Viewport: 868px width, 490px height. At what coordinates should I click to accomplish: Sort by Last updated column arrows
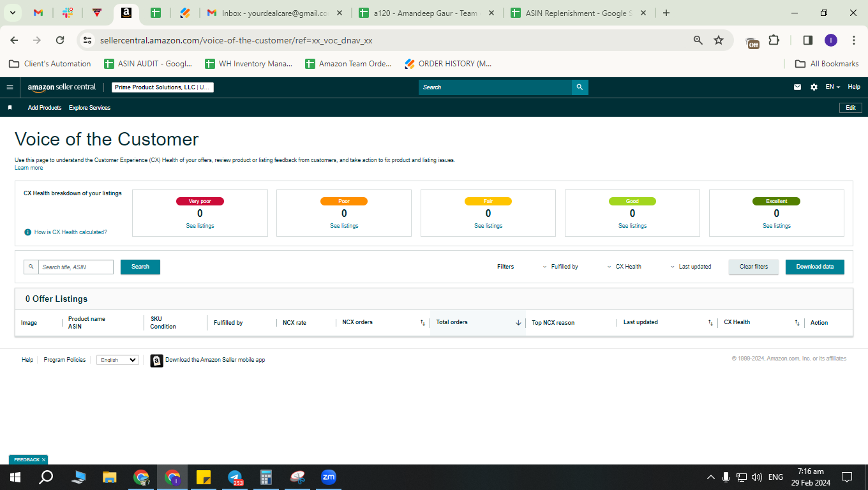[x=710, y=323]
